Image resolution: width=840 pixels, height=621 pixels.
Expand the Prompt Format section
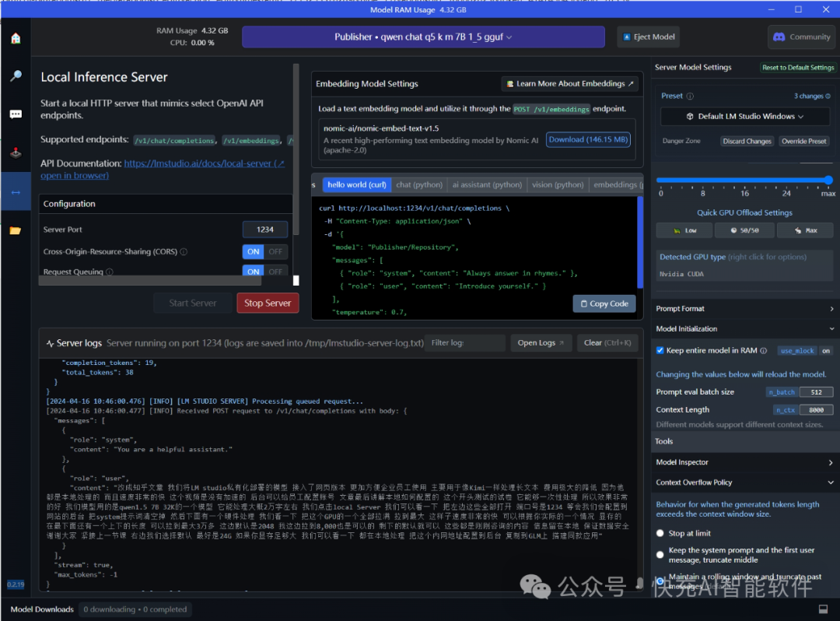[x=744, y=309]
